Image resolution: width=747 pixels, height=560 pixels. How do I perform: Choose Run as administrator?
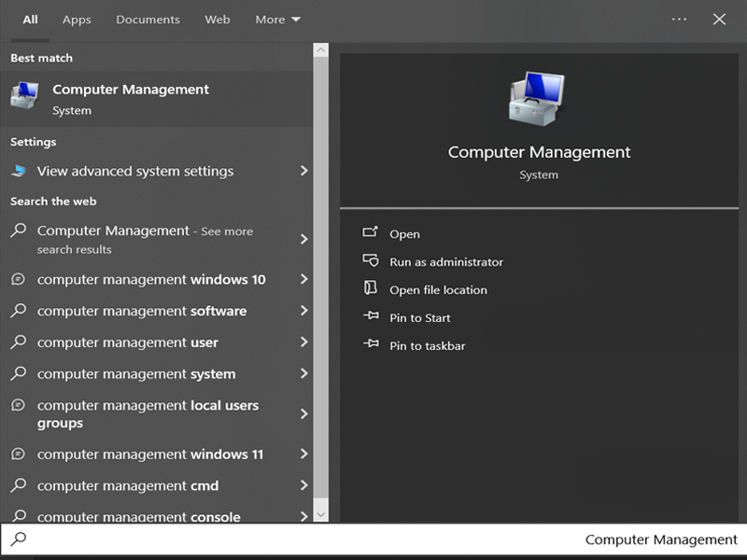click(446, 262)
